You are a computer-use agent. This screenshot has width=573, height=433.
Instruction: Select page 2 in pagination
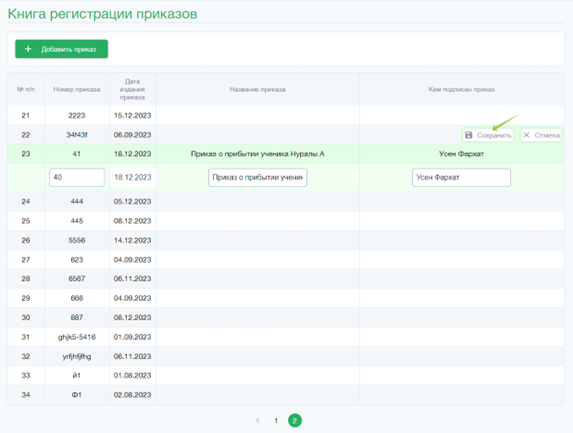click(295, 421)
